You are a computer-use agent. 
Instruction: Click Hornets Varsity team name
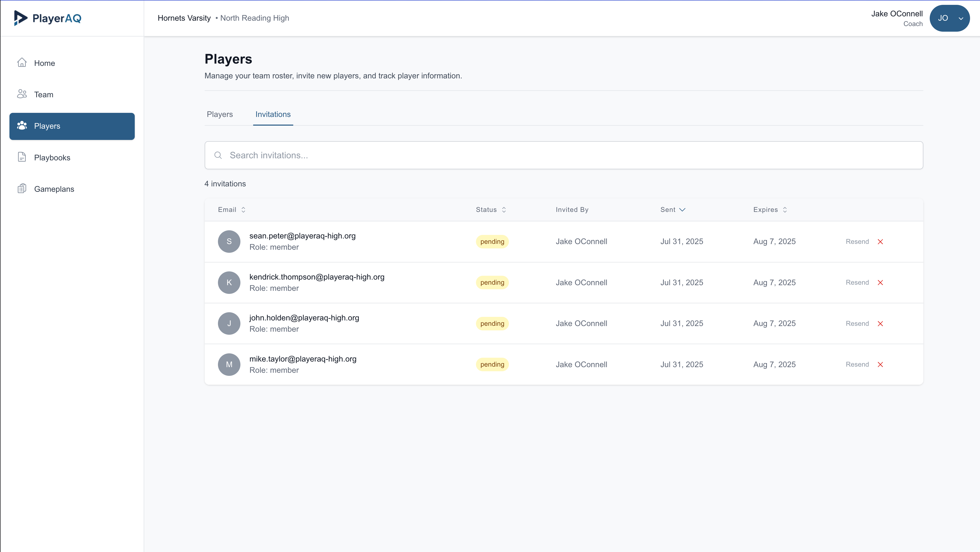pyautogui.click(x=184, y=18)
